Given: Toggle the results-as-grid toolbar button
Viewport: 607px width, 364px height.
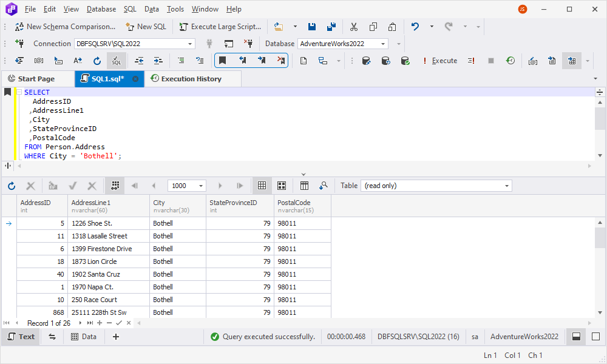Looking at the screenshot, I should click(572, 61).
